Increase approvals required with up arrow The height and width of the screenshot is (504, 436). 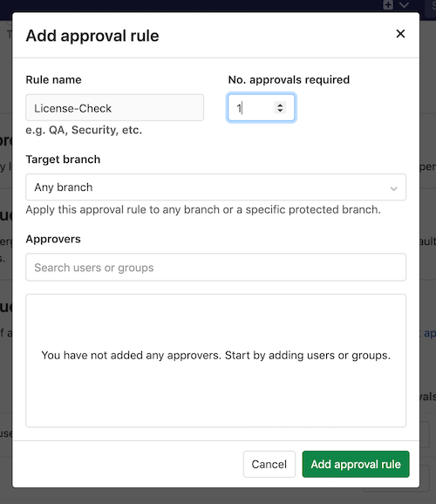pyautogui.click(x=280, y=105)
